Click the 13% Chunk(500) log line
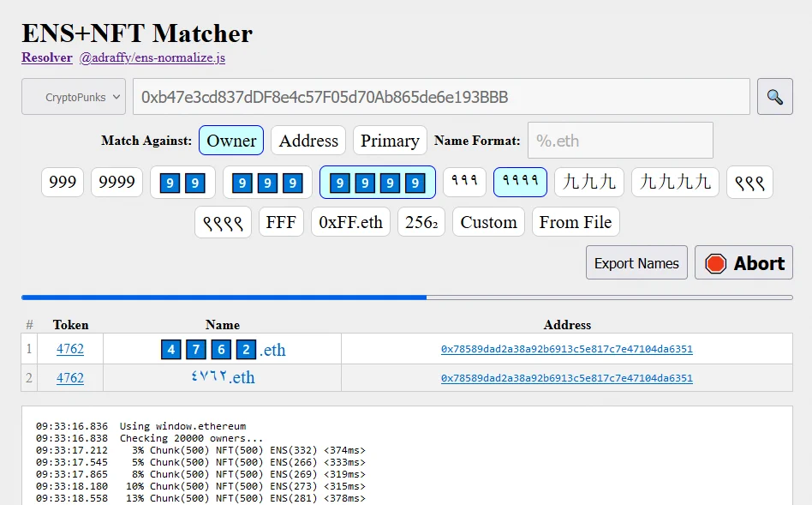Image resolution: width=812 pixels, height=505 pixels. click(200, 498)
